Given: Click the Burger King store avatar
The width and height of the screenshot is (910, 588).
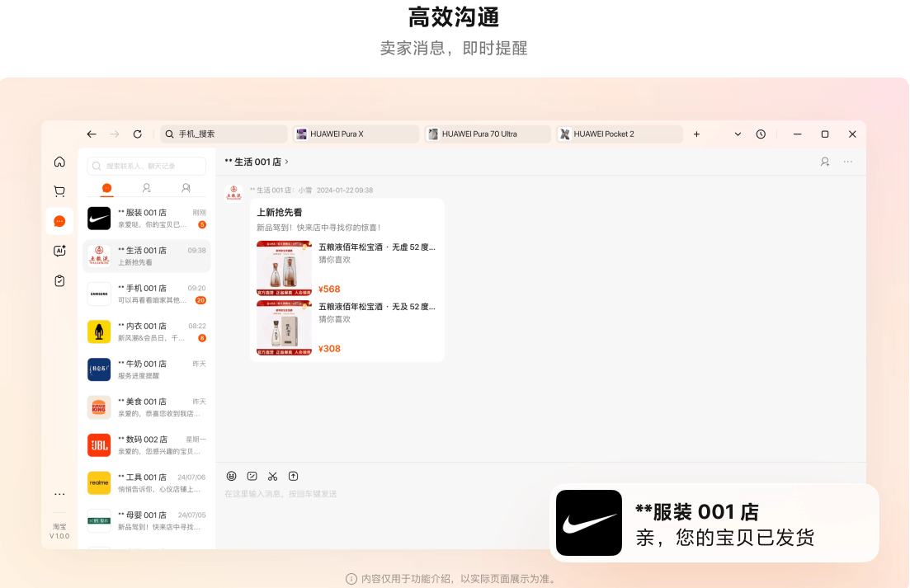Looking at the screenshot, I should coord(99,407).
